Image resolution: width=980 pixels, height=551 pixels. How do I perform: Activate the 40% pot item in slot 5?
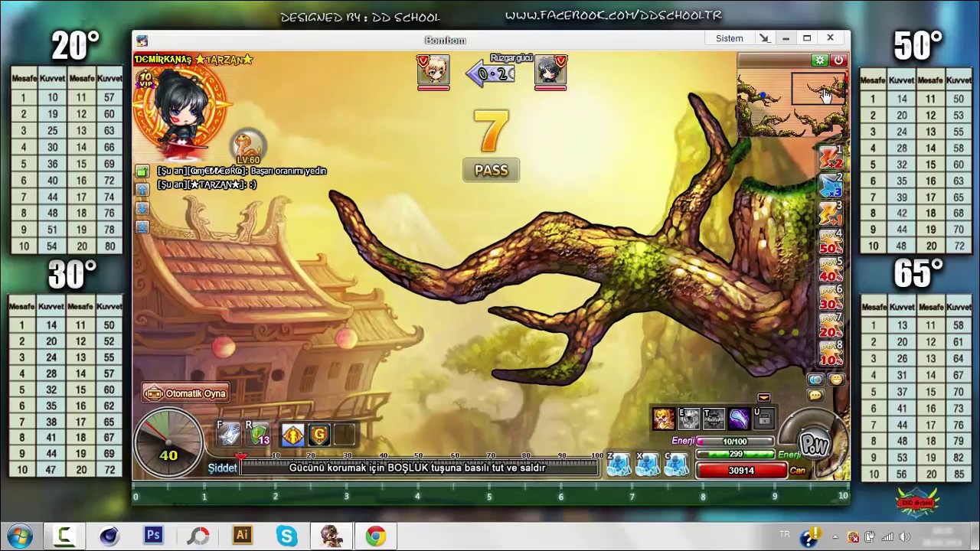831,270
